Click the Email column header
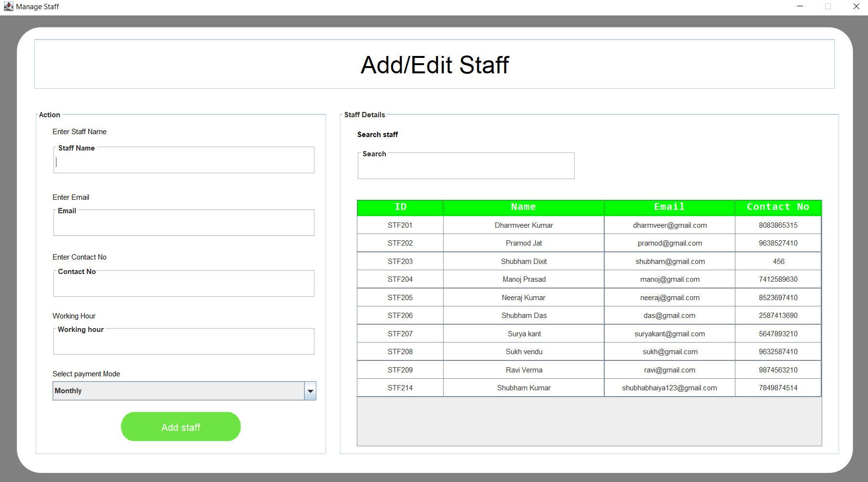Image resolution: width=868 pixels, height=482 pixels. [669, 207]
